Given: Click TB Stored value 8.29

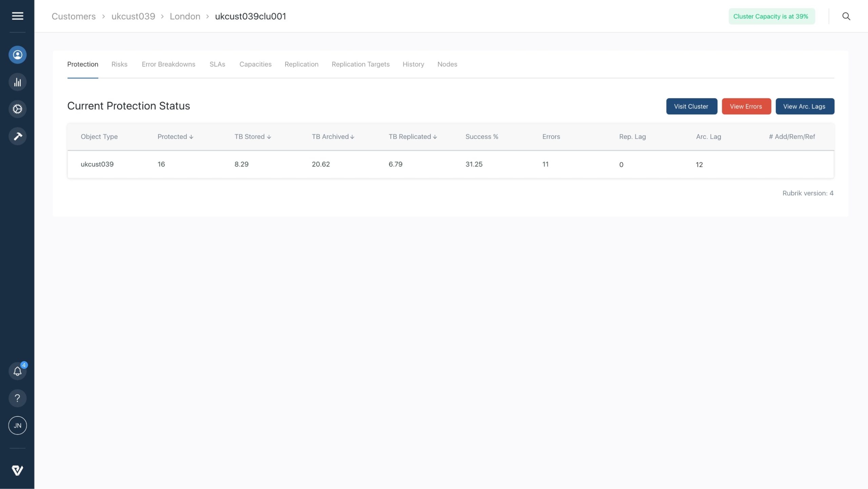Looking at the screenshot, I should pyautogui.click(x=241, y=164).
